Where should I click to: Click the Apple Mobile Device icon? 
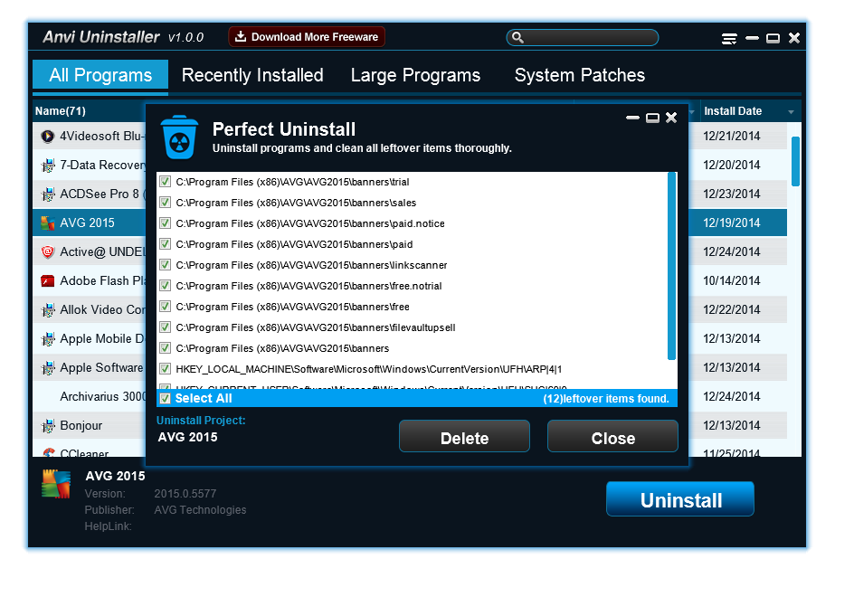47,339
